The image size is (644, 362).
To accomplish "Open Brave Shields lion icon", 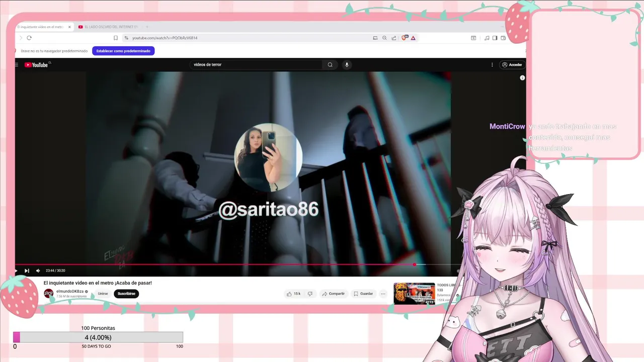I will 404,38.
